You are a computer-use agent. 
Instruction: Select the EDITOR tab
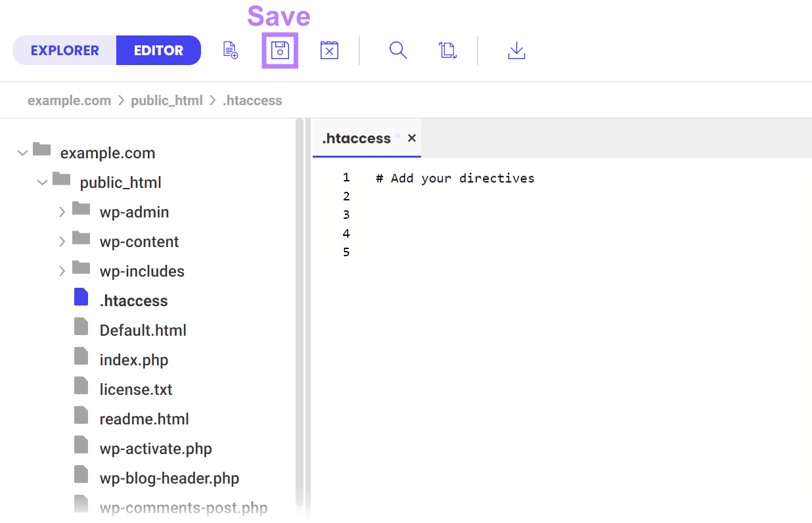click(158, 50)
